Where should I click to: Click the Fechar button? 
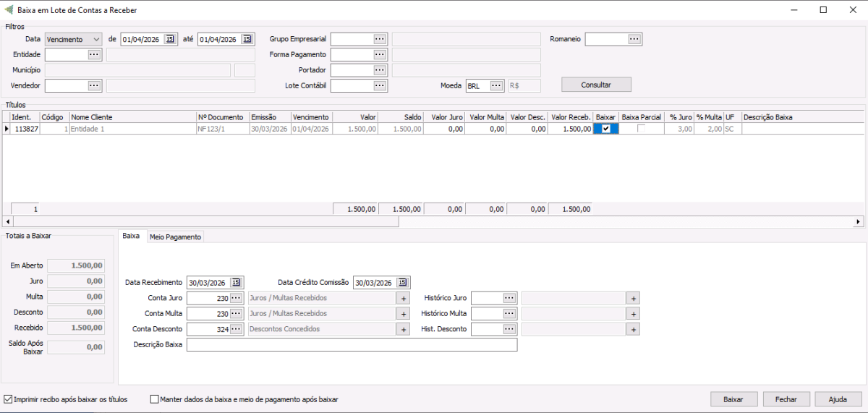786,399
